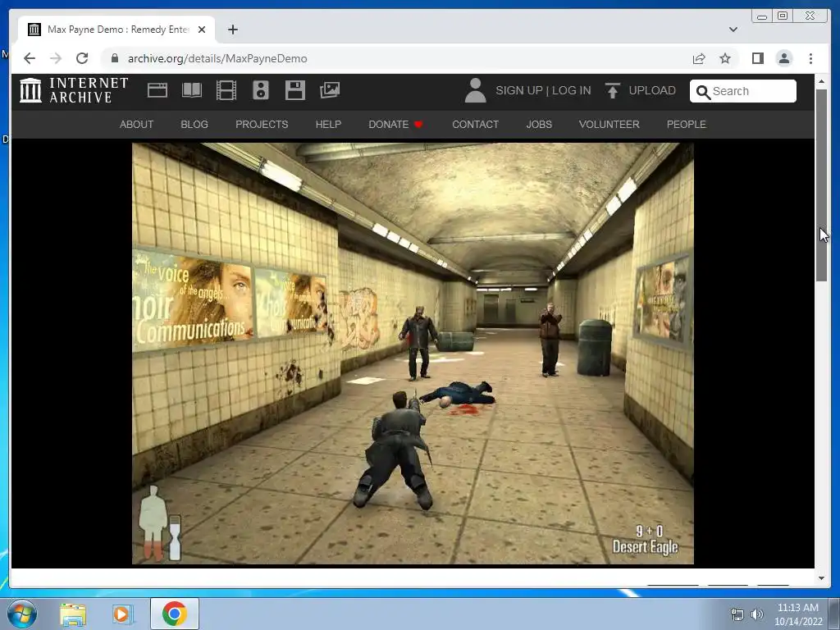Click the Internet Archive logo

coord(74,90)
